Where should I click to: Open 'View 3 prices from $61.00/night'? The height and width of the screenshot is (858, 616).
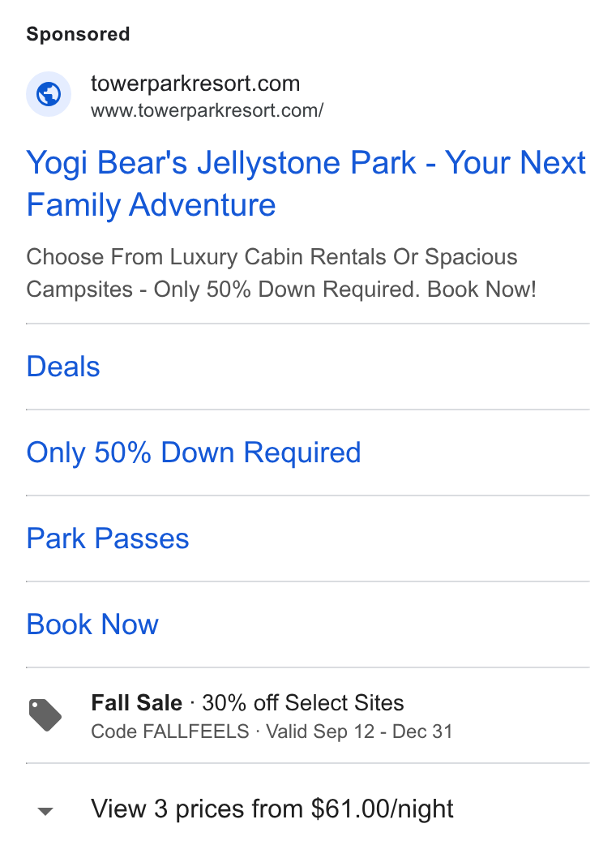(x=272, y=809)
